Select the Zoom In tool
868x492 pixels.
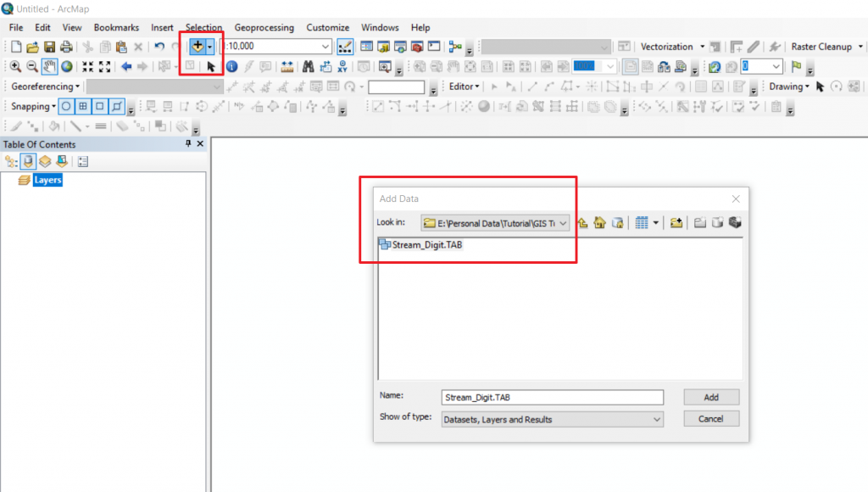point(15,67)
